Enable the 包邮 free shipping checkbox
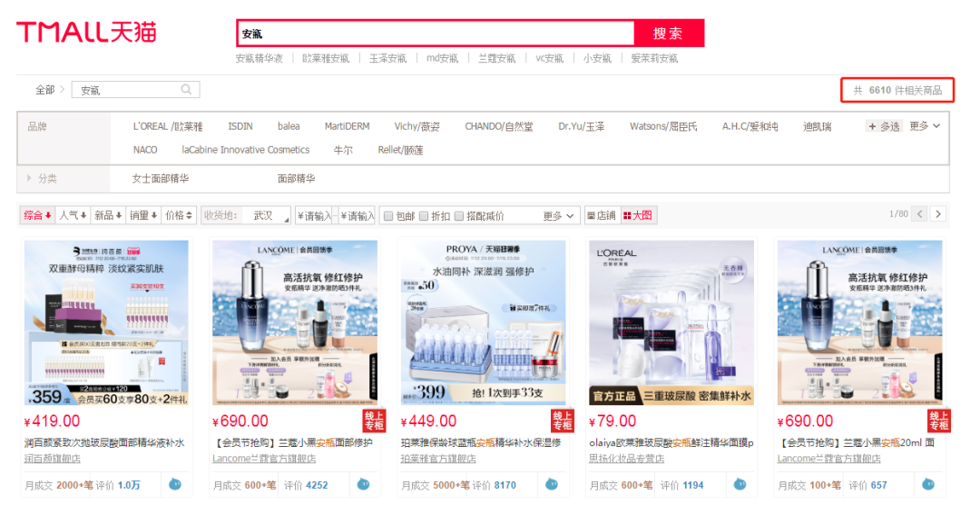This screenshot has height=505, width=980. [x=388, y=216]
